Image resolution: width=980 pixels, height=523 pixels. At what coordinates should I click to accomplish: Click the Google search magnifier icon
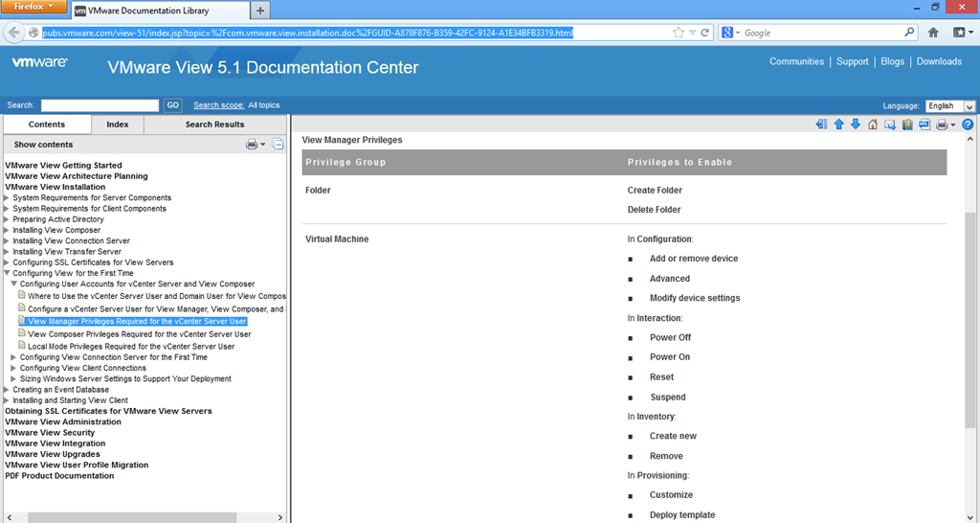pyautogui.click(x=909, y=33)
